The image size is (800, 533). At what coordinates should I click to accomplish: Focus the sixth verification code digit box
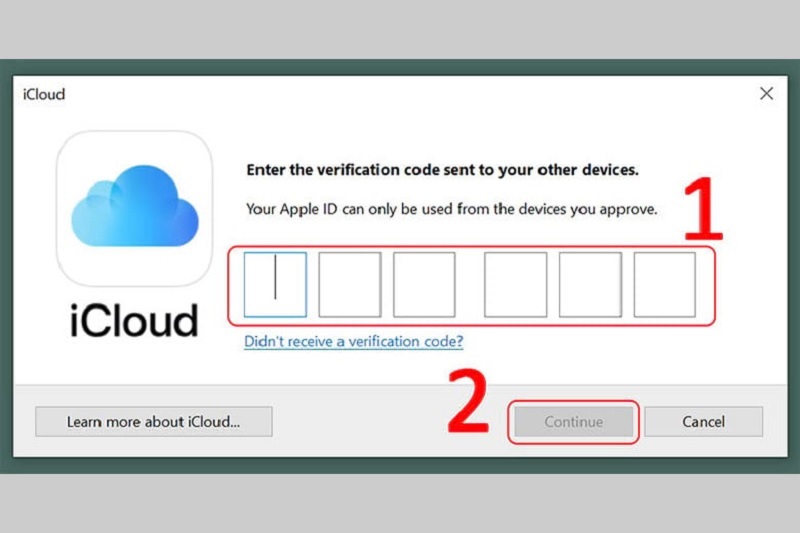665,285
